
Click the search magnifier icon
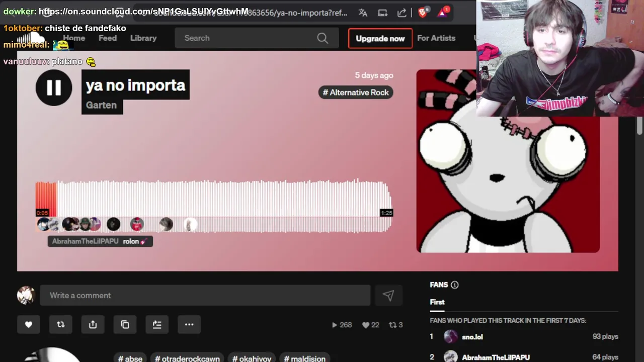[323, 38]
